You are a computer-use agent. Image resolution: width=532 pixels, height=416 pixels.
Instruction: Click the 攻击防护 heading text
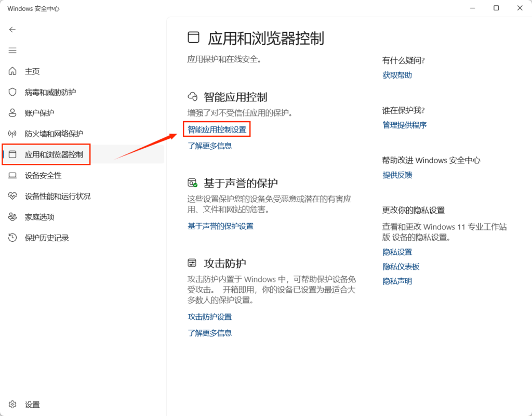(225, 263)
